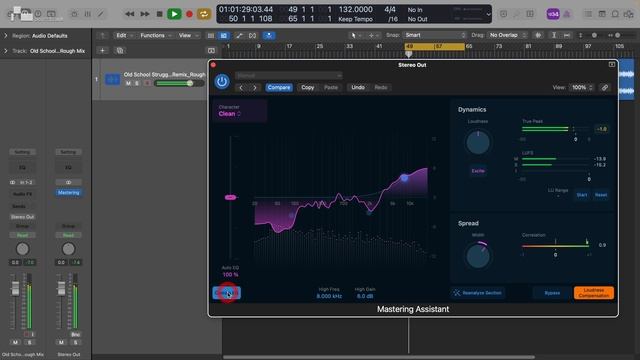
Task: Toggle the yellow Cycle mode button
Action: click(x=204, y=14)
